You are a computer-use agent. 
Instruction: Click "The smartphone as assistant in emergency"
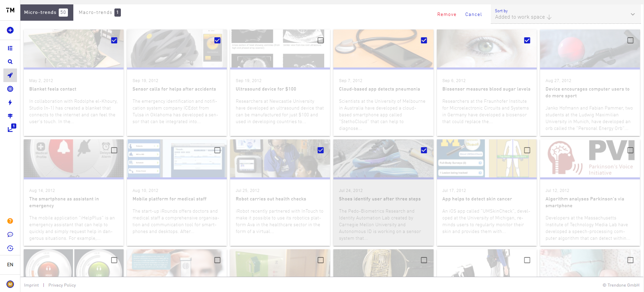pos(64,202)
